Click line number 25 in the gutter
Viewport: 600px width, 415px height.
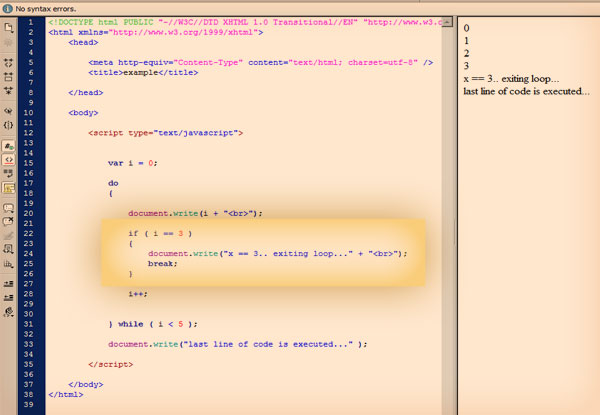pos(28,264)
